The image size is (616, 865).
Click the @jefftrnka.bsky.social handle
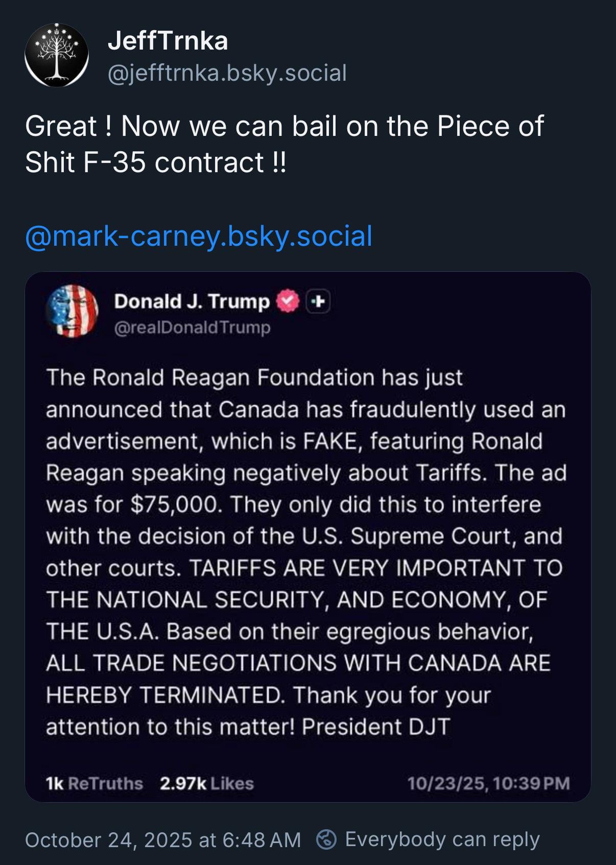point(227,73)
